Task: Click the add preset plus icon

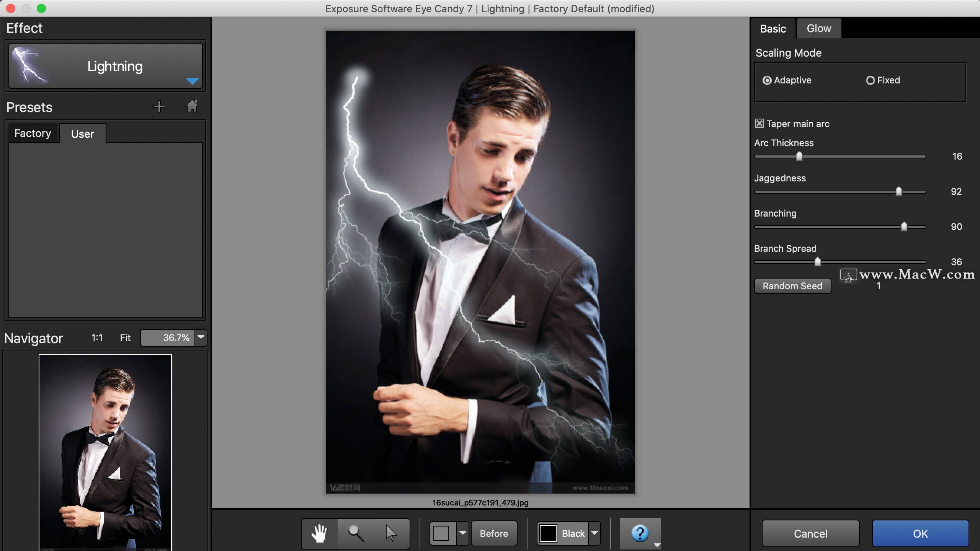Action: tap(159, 107)
